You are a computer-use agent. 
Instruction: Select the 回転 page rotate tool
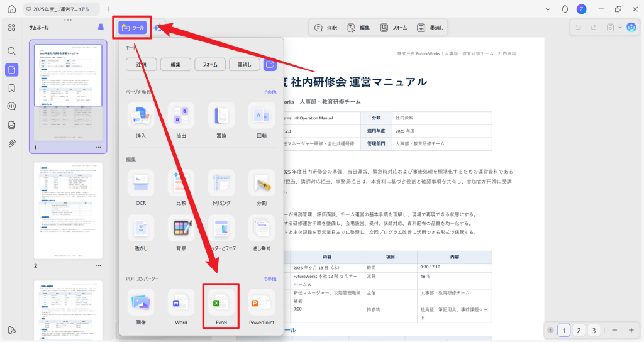pos(262,121)
